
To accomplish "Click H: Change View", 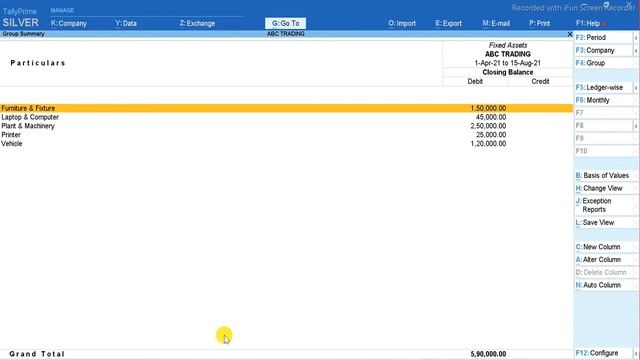I will click(x=605, y=188).
